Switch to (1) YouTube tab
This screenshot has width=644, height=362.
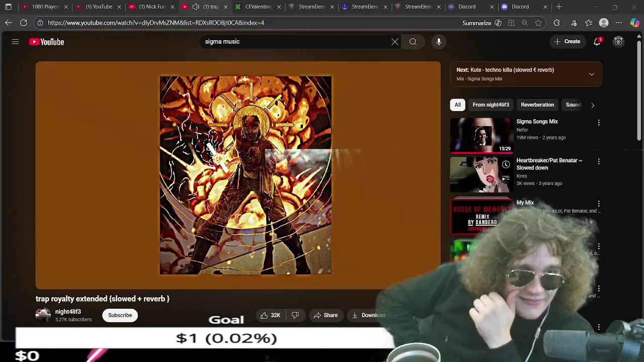pyautogui.click(x=99, y=7)
